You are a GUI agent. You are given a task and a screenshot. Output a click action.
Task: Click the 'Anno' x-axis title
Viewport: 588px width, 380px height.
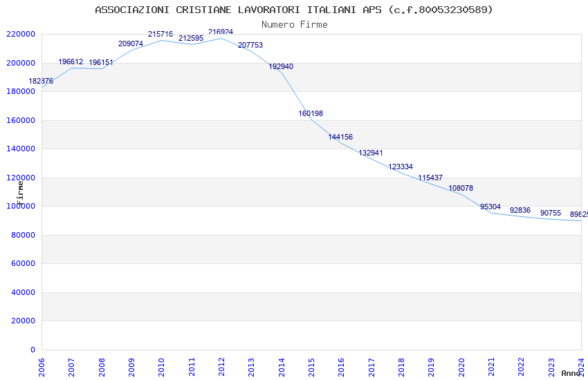point(571,373)
